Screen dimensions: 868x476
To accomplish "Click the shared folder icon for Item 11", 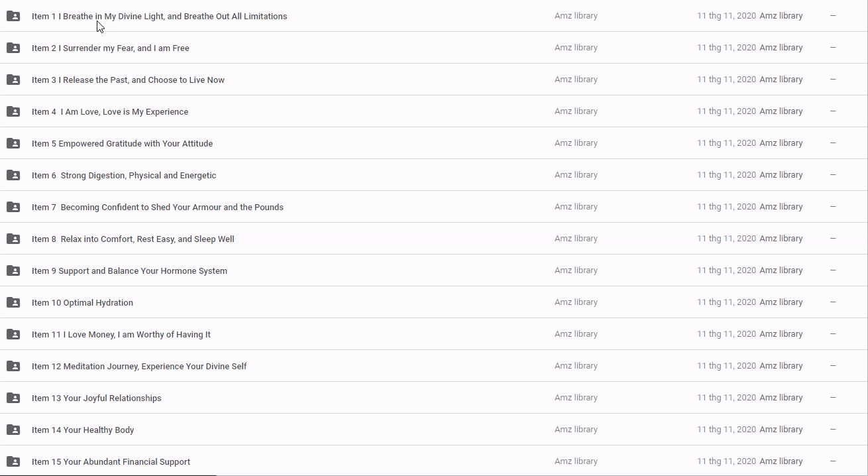I will point(13,334).
